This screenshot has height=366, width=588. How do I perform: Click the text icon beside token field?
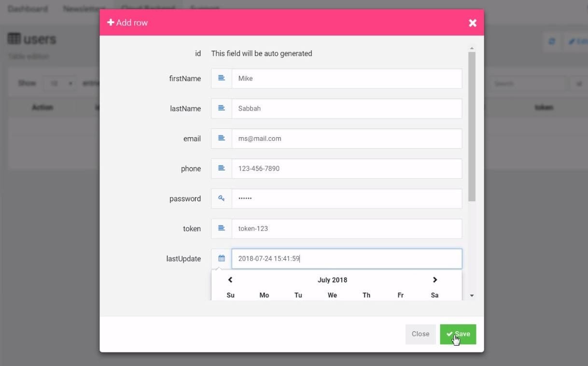click(x=222, y=228)
